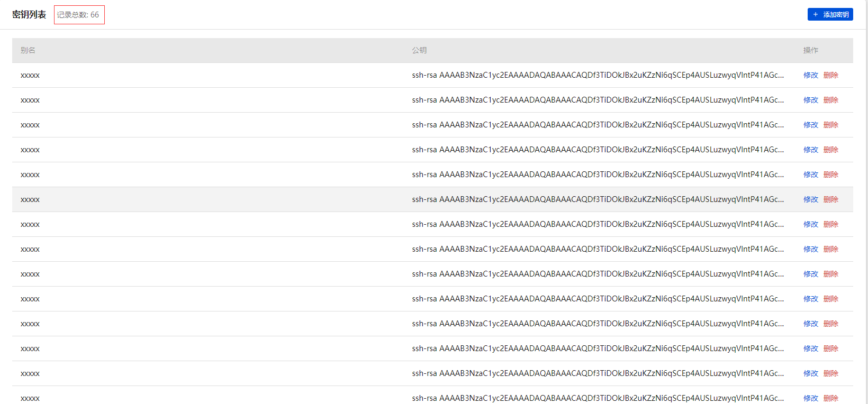Edit the key in the seventh row
This screenshot has width=868, height=404.
810,224
